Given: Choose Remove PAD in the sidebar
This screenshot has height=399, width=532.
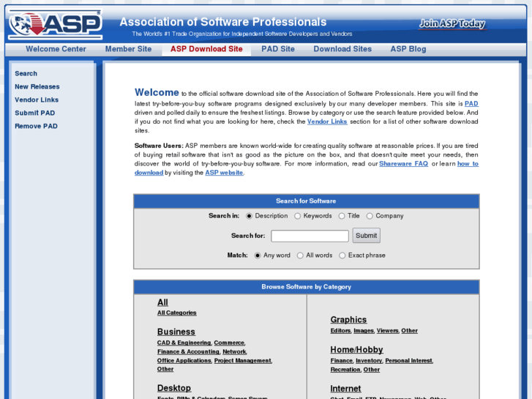Looking at the screenshot, I should [x=36, y=126].
